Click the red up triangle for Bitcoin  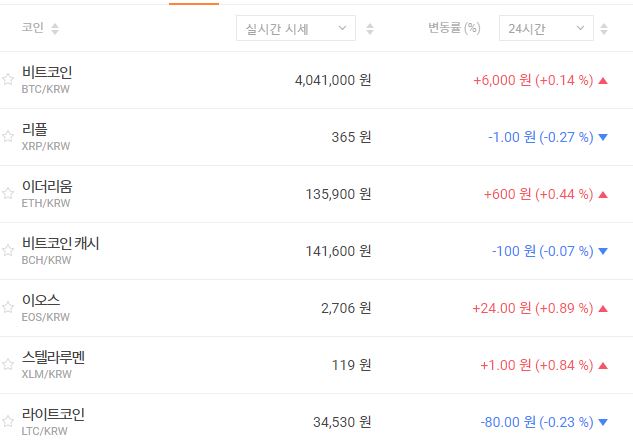[x=603, y=81]
